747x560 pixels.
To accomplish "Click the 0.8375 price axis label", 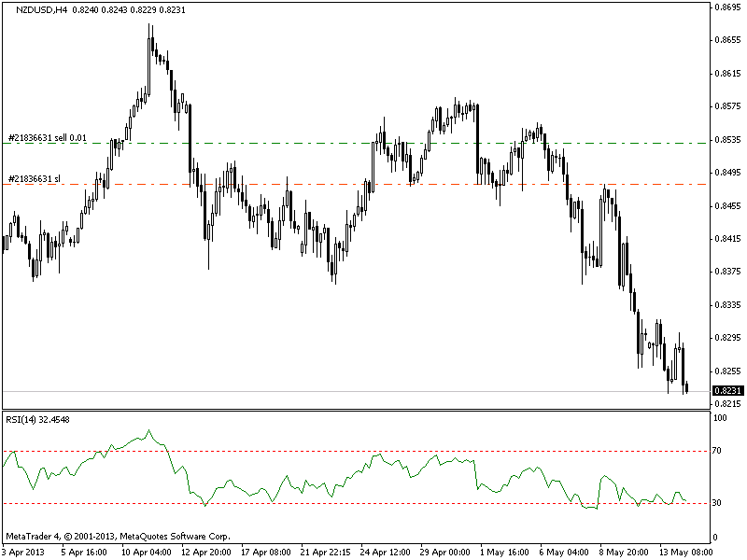I will (728, 272).
